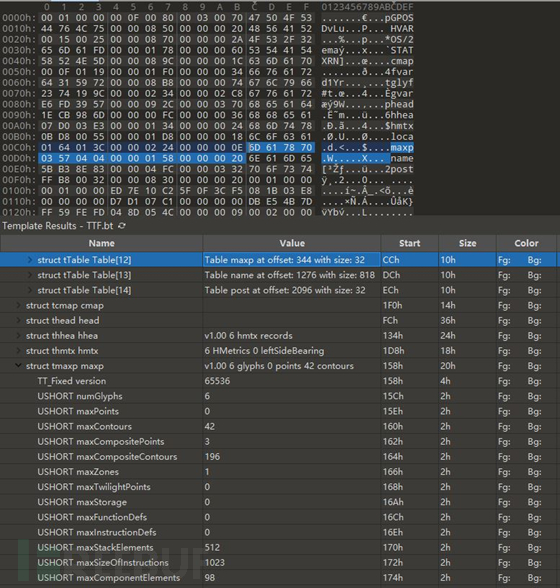Click the refresh icon beside TTF.bt

pyautogui.click(x=122, y=226)
